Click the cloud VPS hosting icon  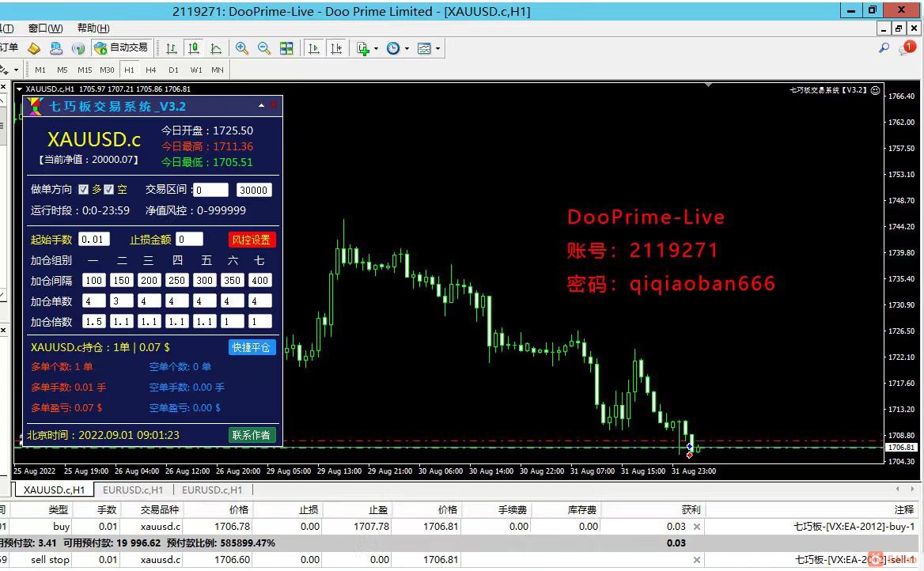pyautogui.click(x=56, y=48)
